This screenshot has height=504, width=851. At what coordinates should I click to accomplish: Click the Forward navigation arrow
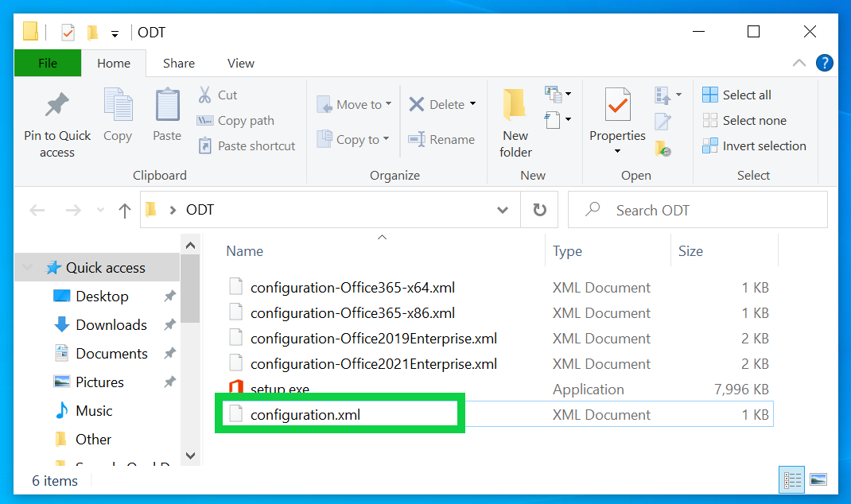point(72,210)
